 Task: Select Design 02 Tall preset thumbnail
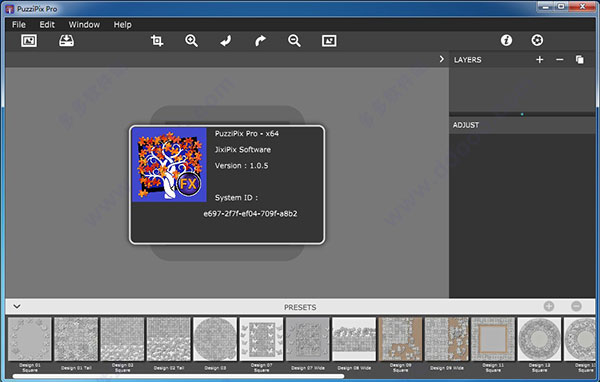(x=169, y=339)
